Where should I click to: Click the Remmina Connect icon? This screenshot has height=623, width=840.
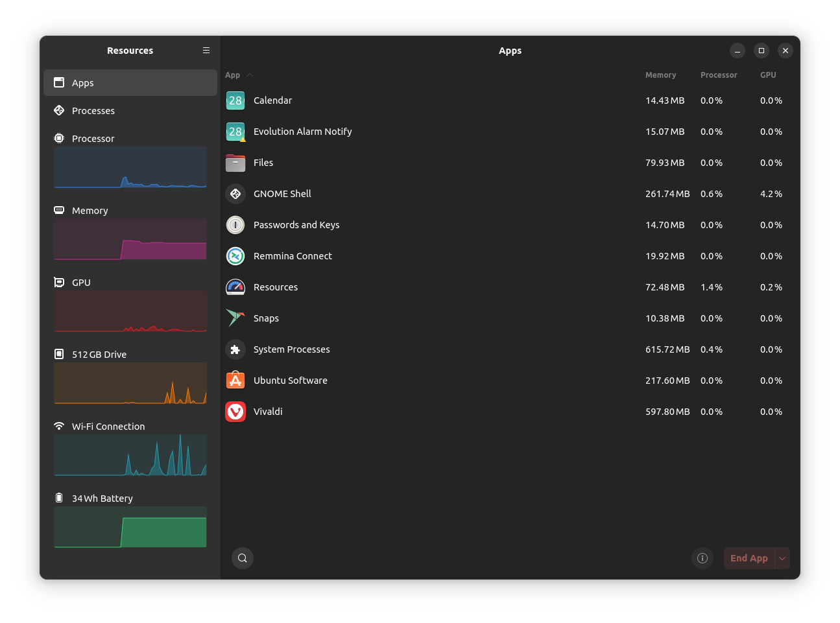point(235,256)
